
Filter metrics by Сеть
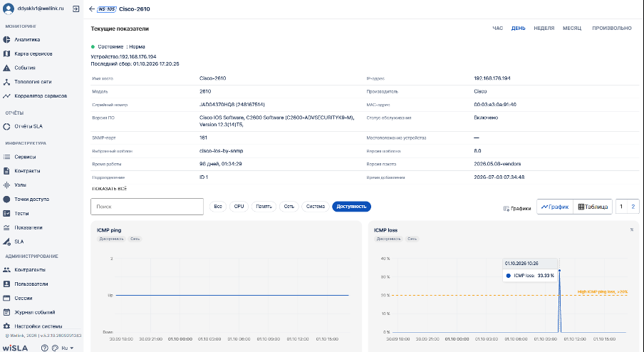tap(289, 207)
